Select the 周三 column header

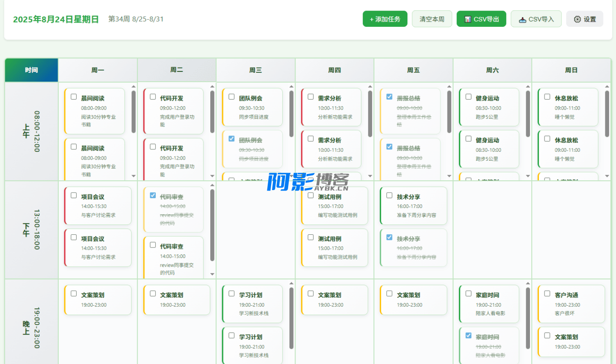(x=255, y=70)
